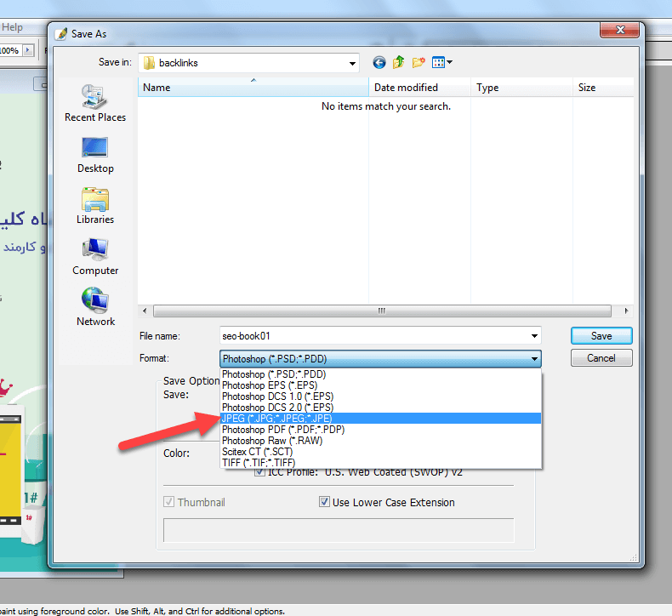The width and height of the screenshot is (672, 616).
Task: Open Libraries from the sidebar
Action: (95, 205)
